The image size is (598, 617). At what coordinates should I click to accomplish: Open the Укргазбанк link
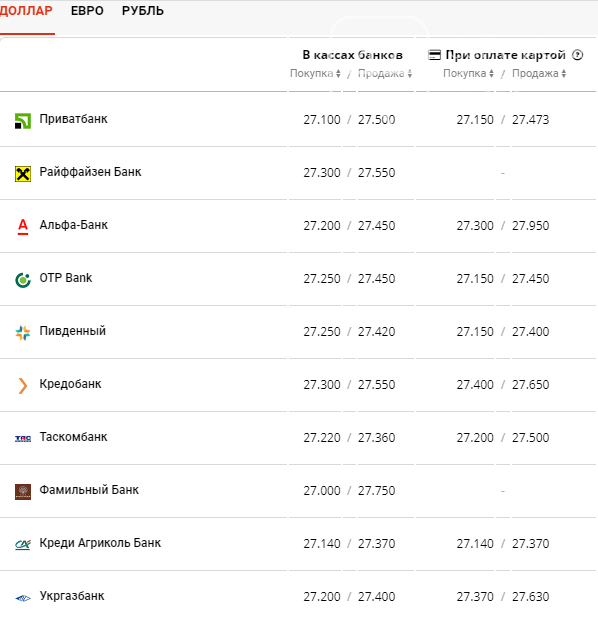pos(72,596)
